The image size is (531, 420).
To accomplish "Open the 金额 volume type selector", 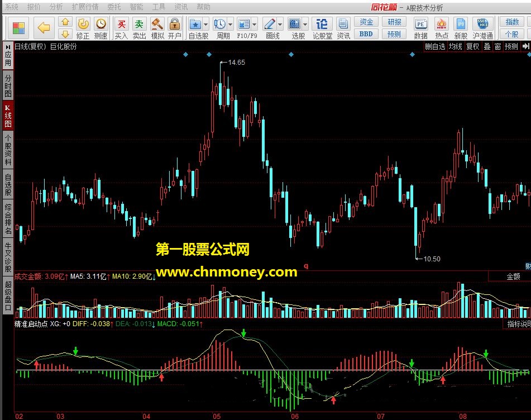I will pyautogui.click(x=513, y=276).
